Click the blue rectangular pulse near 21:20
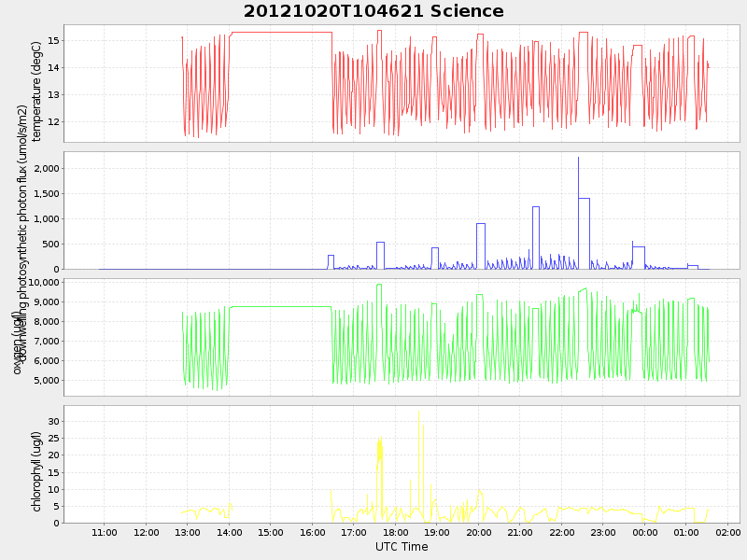 pyautogui.click(x=536, y=207)
